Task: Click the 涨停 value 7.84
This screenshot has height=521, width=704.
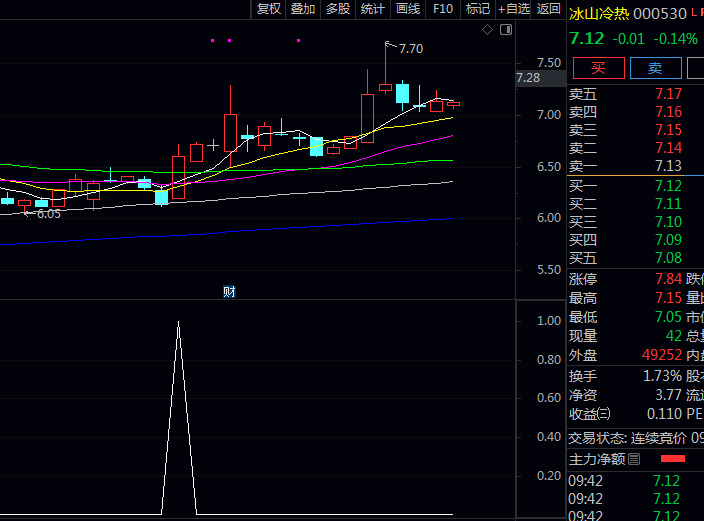Action: (x=668, y=279)
